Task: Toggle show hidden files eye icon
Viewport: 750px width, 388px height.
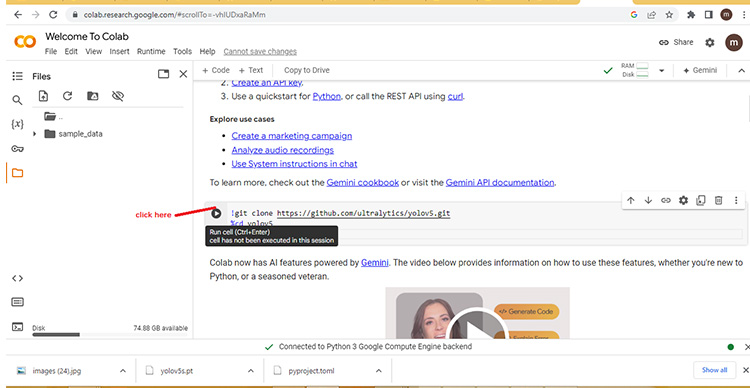Action: click(x=118, y=96)
